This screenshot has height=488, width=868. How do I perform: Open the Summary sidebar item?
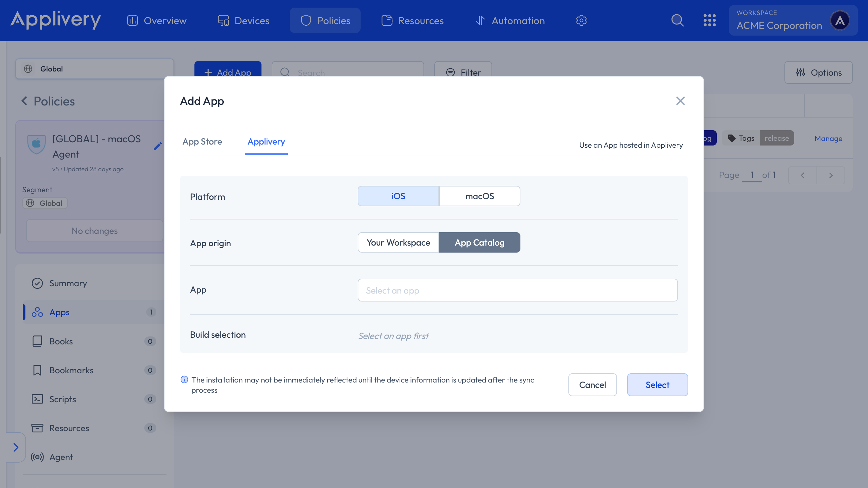click(94, 283)
